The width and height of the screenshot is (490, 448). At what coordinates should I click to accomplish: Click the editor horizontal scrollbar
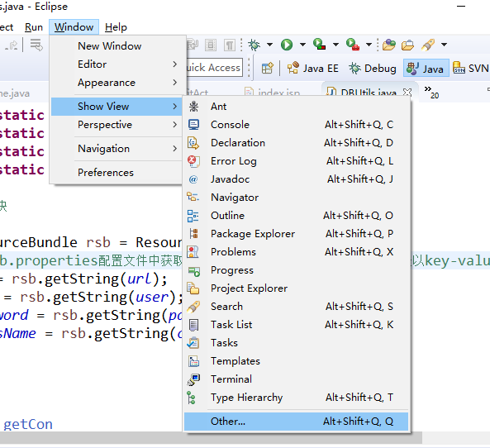click(211, 437)
